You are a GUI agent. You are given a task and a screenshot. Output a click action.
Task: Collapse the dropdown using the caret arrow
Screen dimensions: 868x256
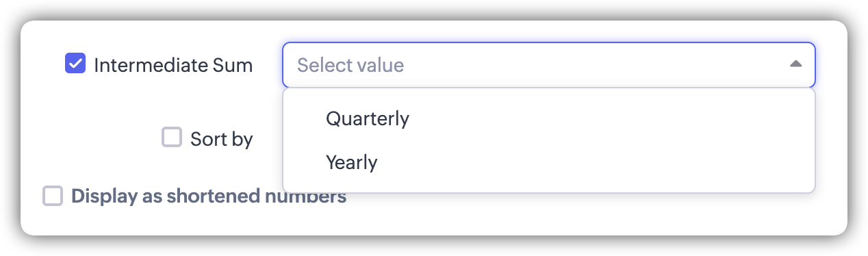pyautogui.click(x=795, y=64)
